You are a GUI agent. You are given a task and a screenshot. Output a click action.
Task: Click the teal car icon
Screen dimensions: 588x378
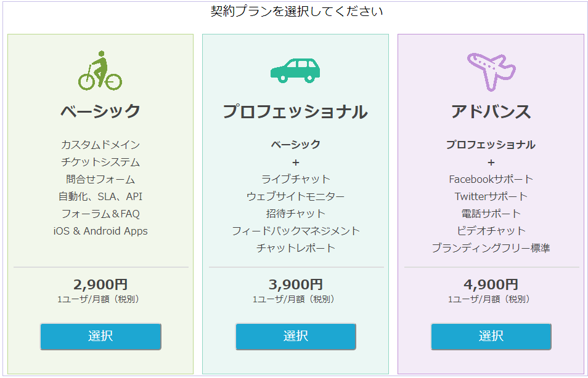pos(295,70)
